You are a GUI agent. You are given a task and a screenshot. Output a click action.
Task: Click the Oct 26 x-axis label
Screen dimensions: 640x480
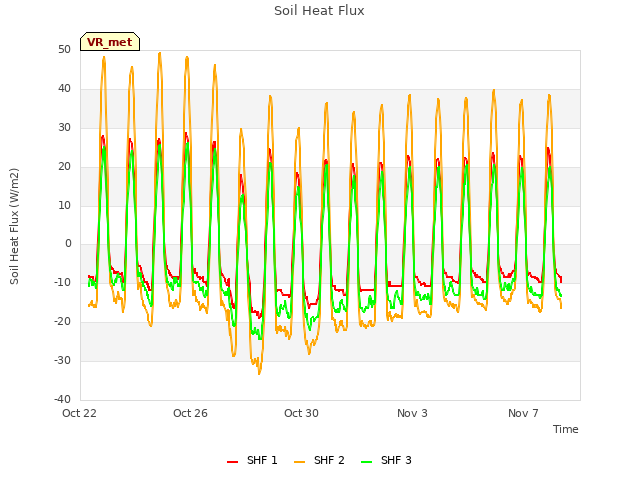tap(190, 413)
